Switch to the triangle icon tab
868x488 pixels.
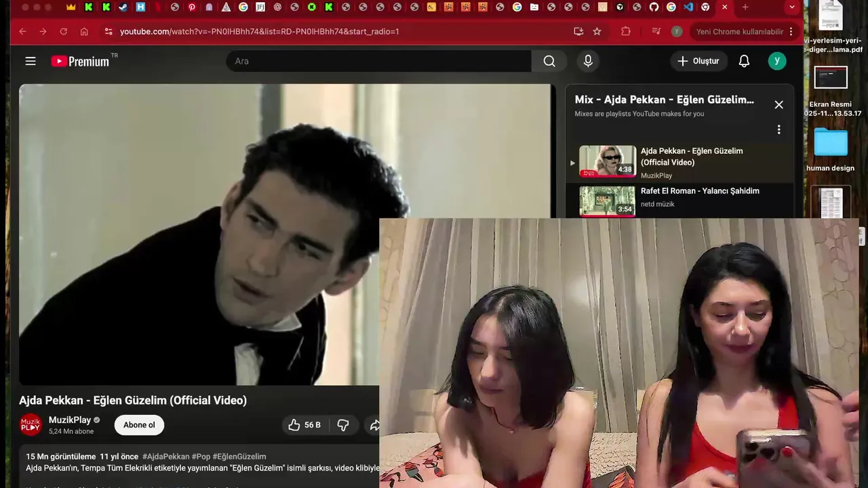point(226,7)
